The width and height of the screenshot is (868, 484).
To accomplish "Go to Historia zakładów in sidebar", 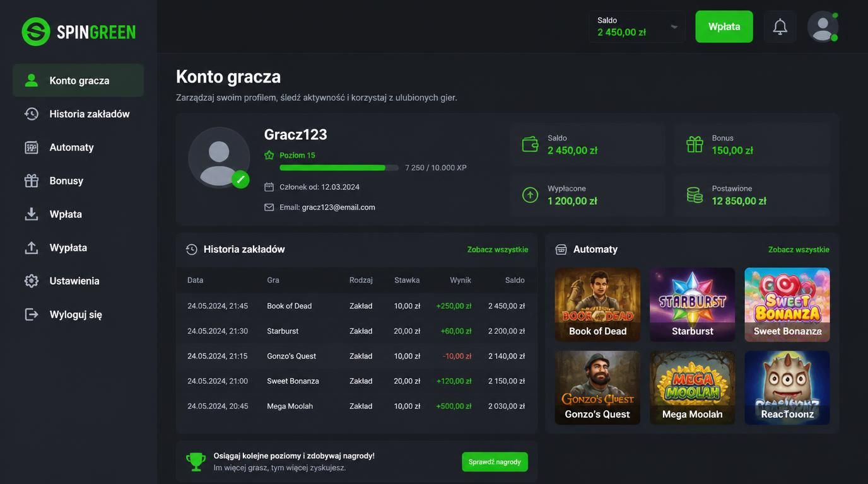I will [x=78, y=113].
